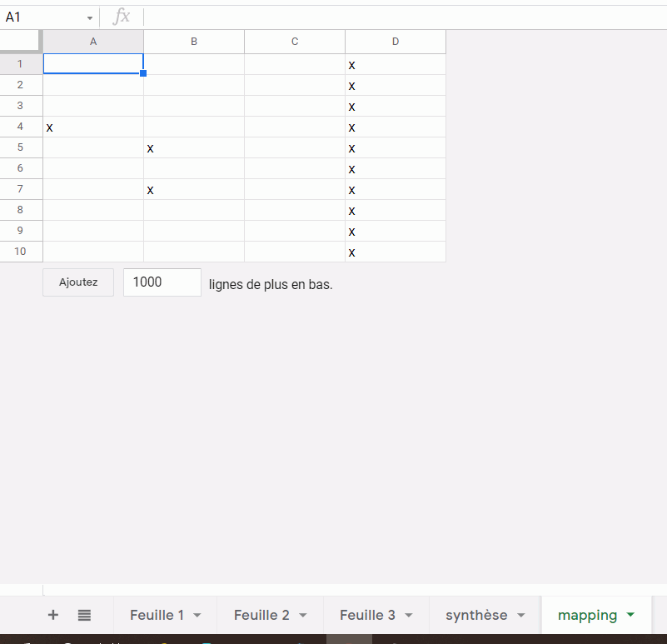Click the add new sheet plus icon
Viewport: 667px width, 644px height.
[x=53, y=615]
